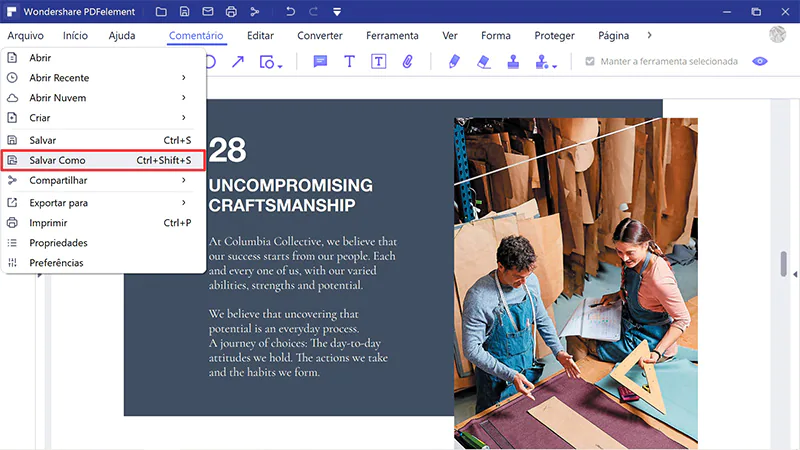Image resolution: width=800 pixels, height=450 pixels.
Task: Click the email envelope icon in title bar
Action: coord(208,11)
